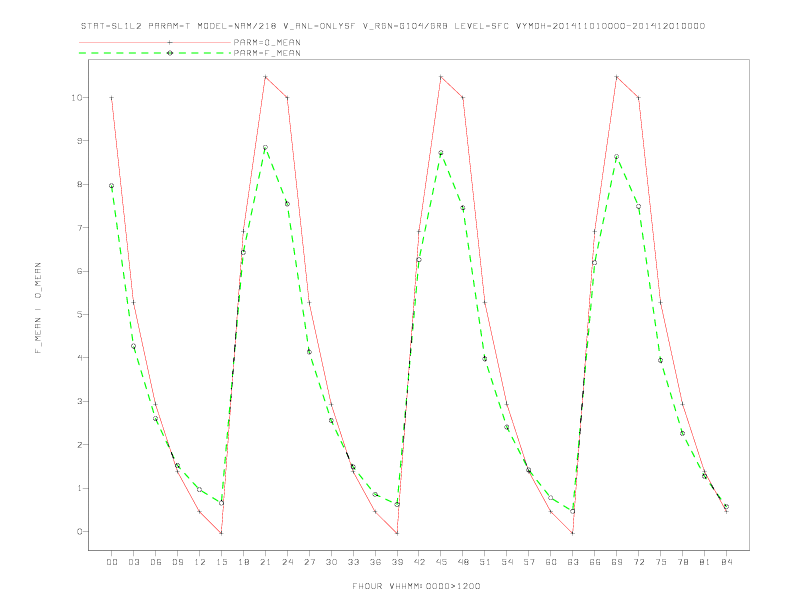Viewport: 792px width, 612px height.
Task: Click the x-axis tick label 63
Action: [573, 562]
